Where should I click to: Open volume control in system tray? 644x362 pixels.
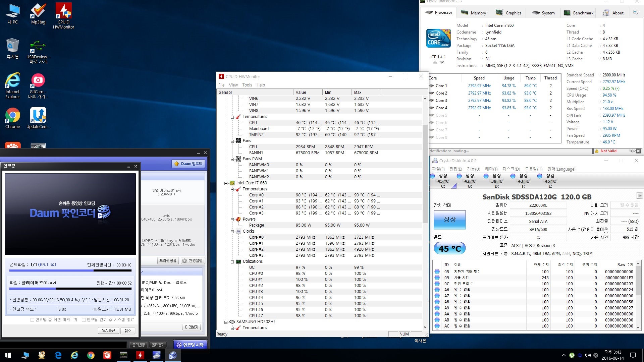coord(588,355)
